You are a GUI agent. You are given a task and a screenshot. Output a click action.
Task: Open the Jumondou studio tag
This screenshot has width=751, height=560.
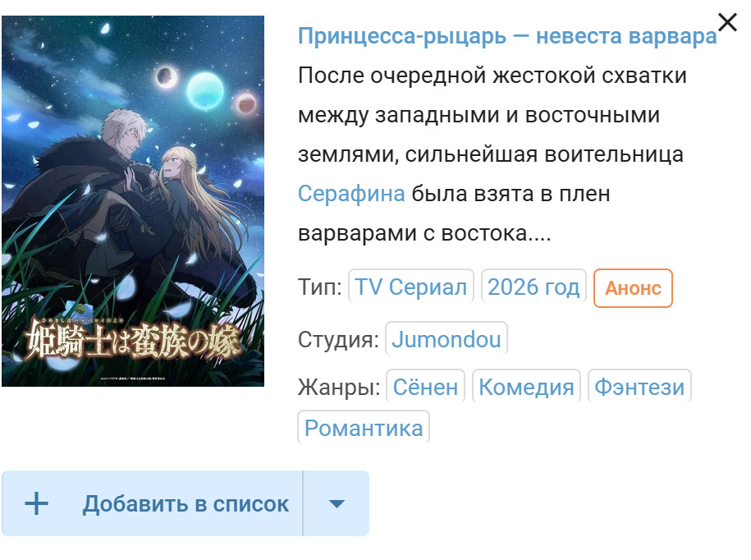(x=446, y=340)
